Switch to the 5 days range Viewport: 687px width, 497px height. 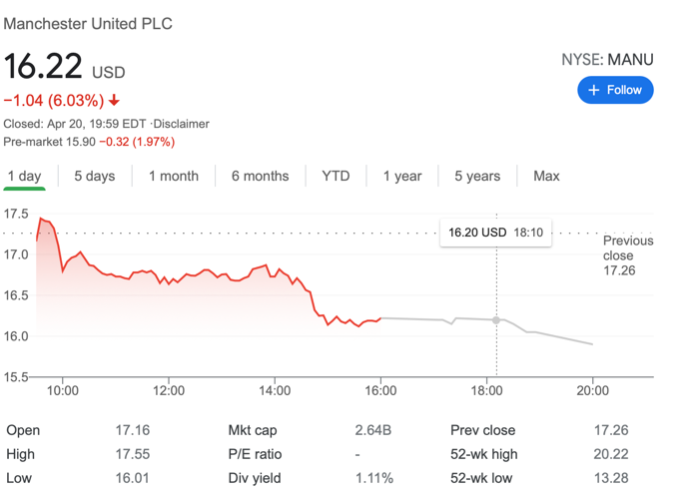[x=94, y=176]
